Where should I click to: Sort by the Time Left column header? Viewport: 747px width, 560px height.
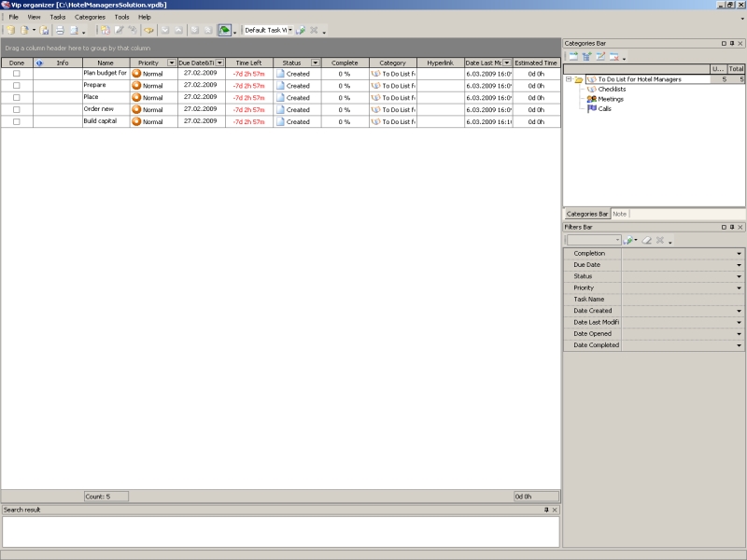(x=248, y=63)
